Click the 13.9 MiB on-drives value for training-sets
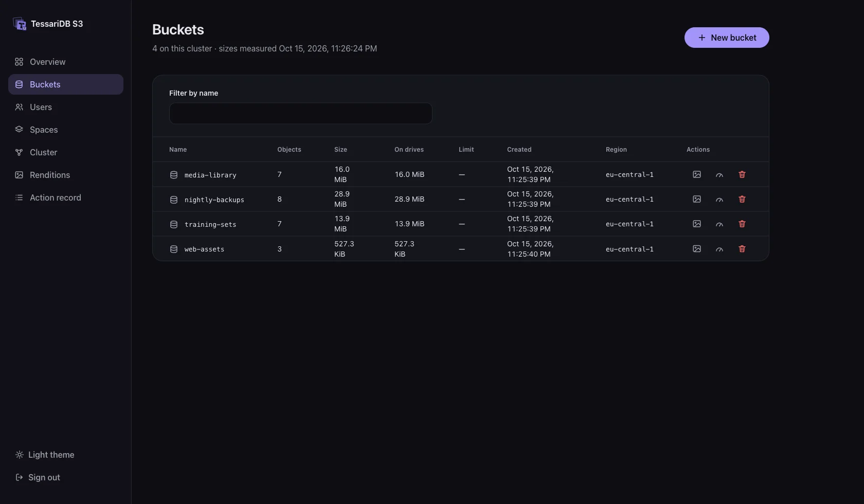Viewport: 864px width, 504px height. 409,224
